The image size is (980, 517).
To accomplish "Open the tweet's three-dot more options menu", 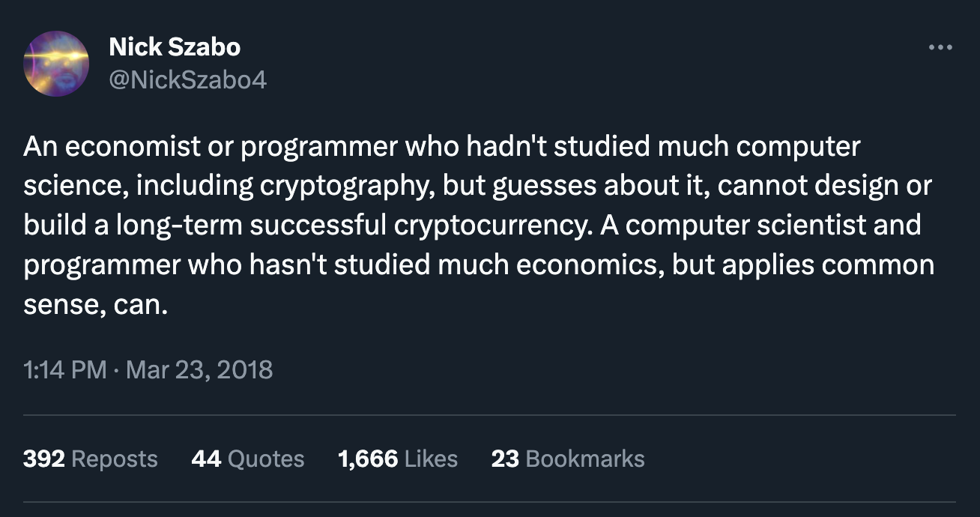I will coord(940,48).
